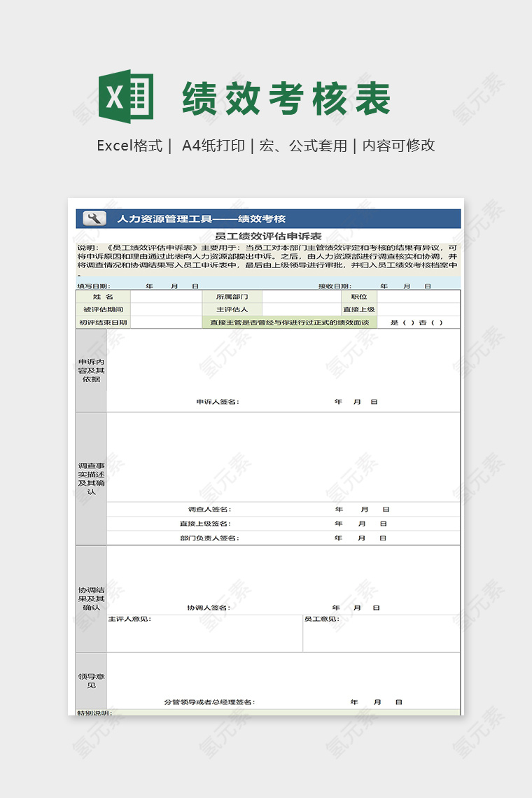The width and height of the screenshot is (532, 798).
Task: Select the 直接上级 label cell
Action: click(359, 309)
